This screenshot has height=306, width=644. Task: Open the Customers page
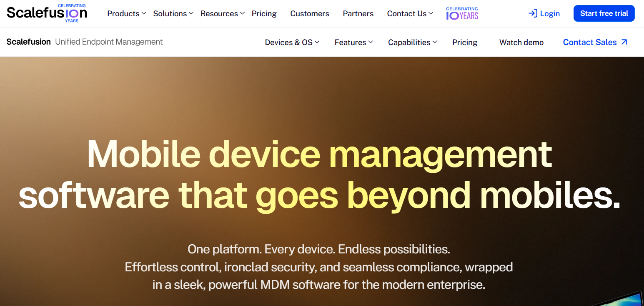click(310, 13)
